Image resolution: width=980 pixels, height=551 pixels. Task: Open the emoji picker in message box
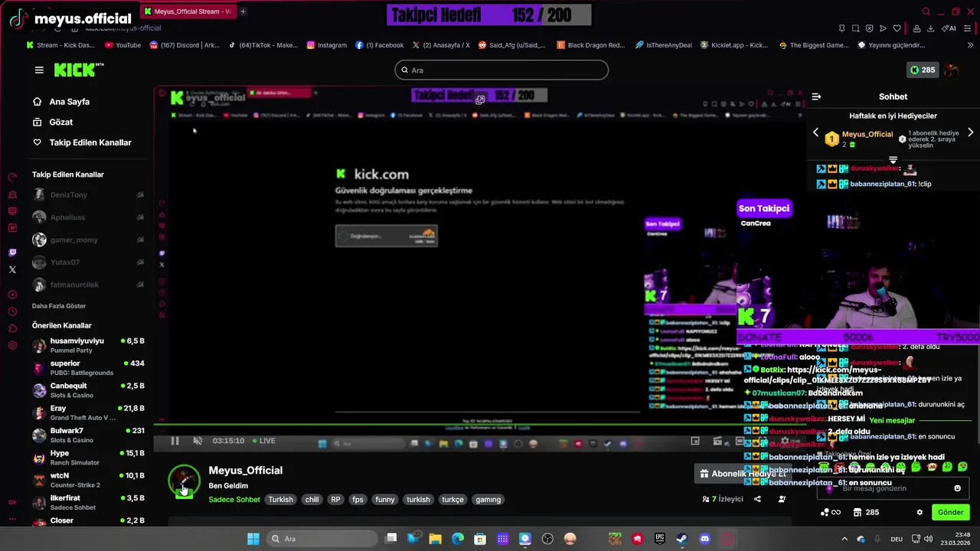coord(957,488)
